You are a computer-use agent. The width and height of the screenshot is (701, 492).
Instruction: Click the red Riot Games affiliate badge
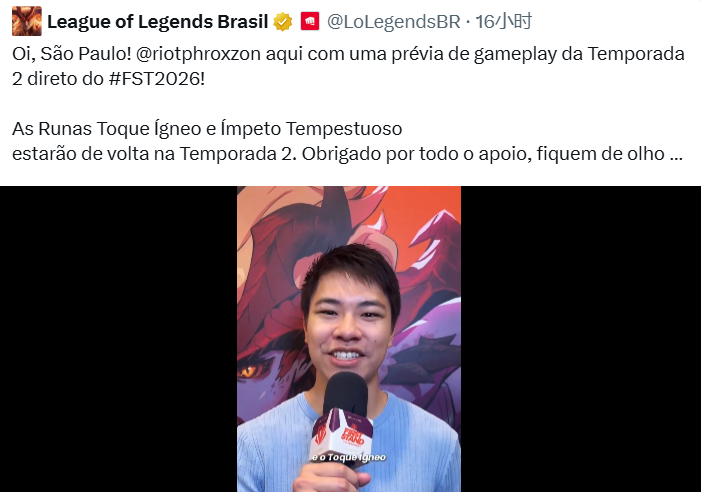tap(310, 21)
